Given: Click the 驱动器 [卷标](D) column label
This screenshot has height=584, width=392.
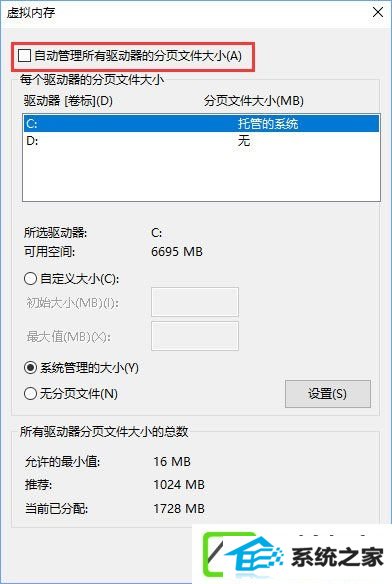Looking at the screenshot, I should click(68, 101).
